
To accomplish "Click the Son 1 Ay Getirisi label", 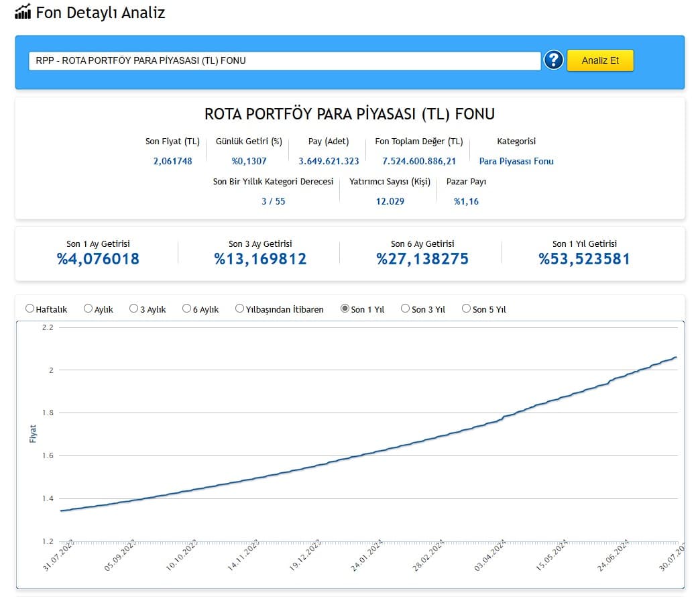I will pyautogui.click(x=98, y=243).
